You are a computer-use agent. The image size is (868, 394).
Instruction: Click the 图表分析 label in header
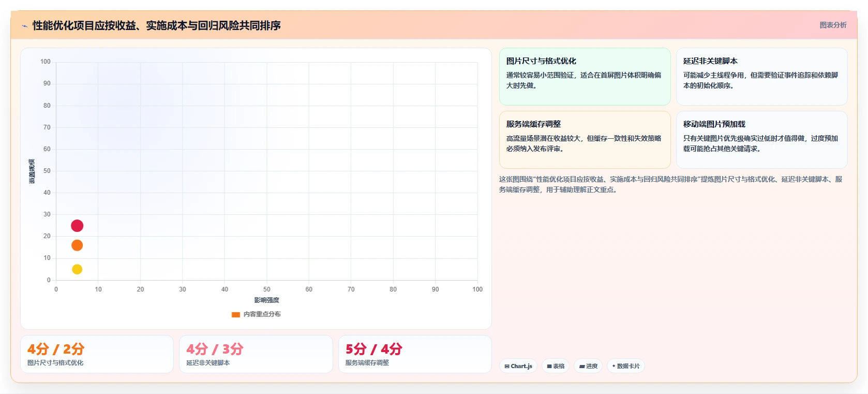coord(833,25)
